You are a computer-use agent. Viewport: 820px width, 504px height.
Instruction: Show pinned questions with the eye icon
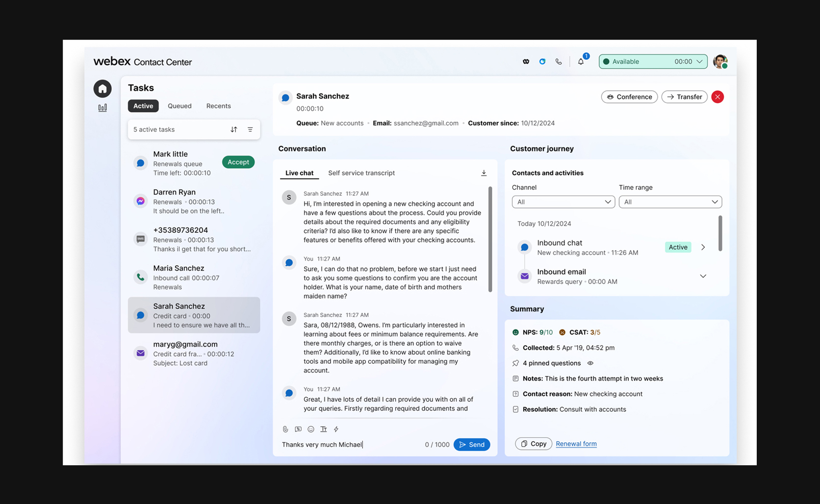click(x=590, y=363)
